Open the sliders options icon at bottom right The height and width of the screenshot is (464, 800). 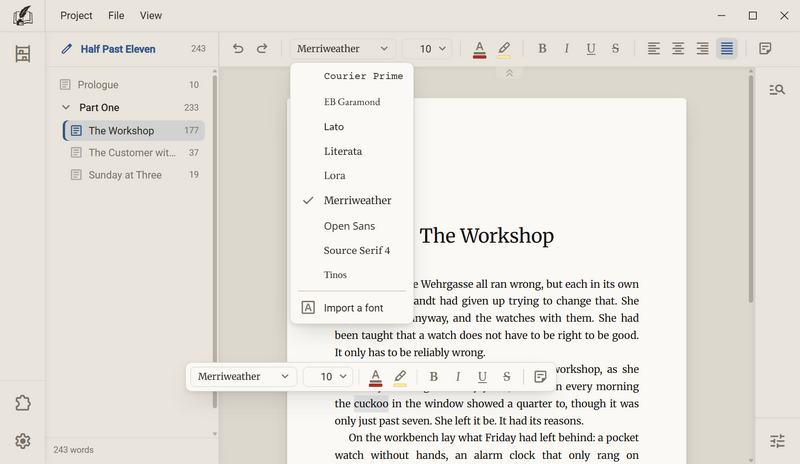pos(778,441)
